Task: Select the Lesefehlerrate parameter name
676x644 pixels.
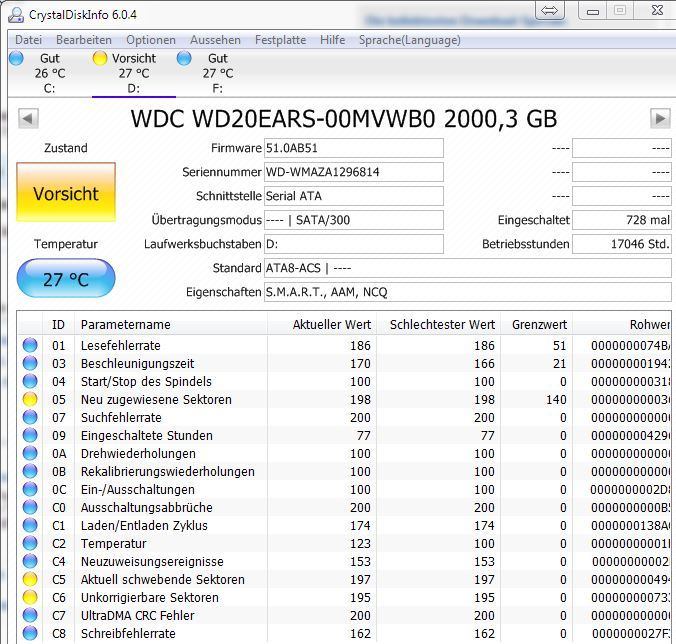Action: point(121,345)
